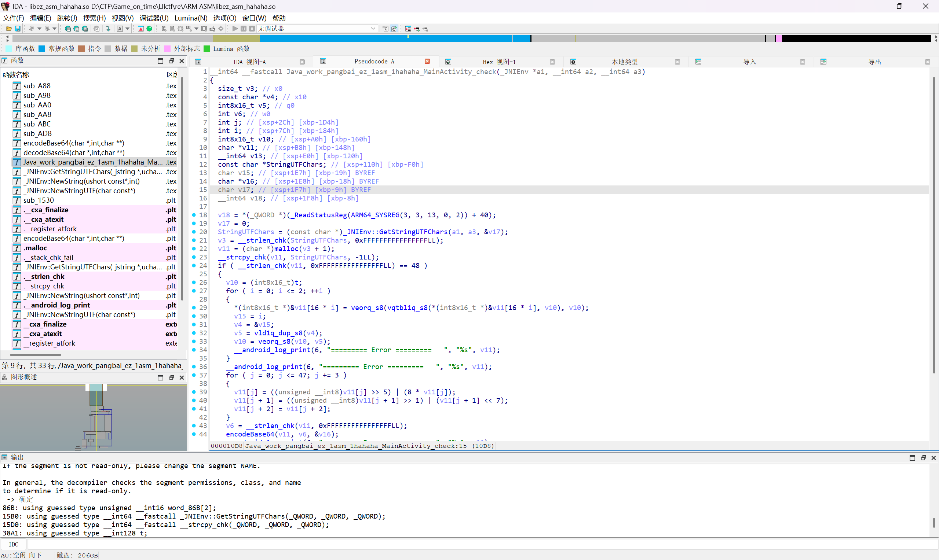939x560 pixels.
Task: Expand the back navigation history dropdown
Action: [39, 29]
